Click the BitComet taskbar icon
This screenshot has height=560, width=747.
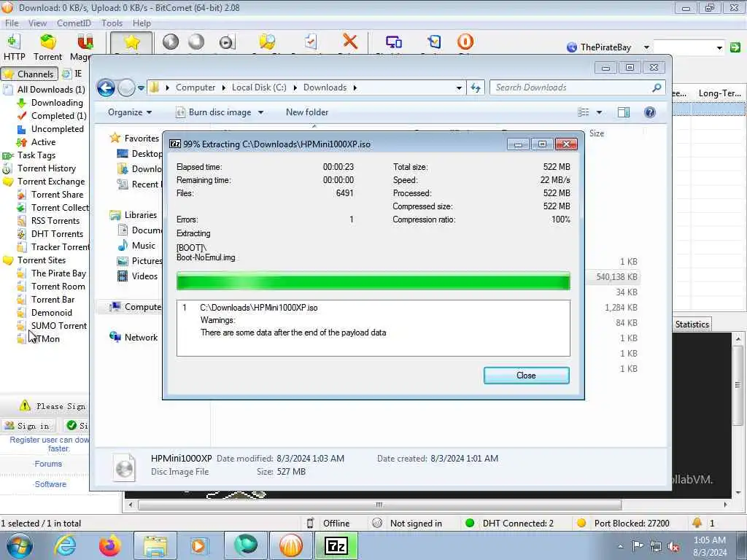[x=291, y=545]
